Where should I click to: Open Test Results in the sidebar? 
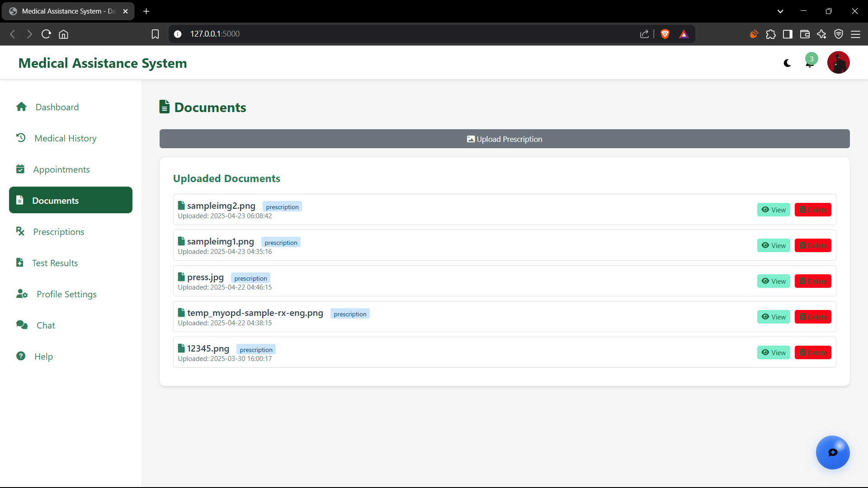point(71,263)
